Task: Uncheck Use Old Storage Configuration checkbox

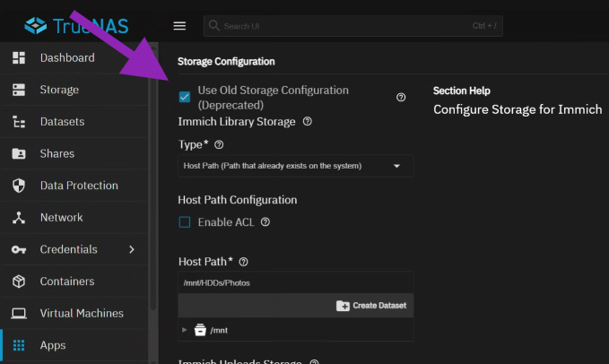Action: tap(185, 97)
